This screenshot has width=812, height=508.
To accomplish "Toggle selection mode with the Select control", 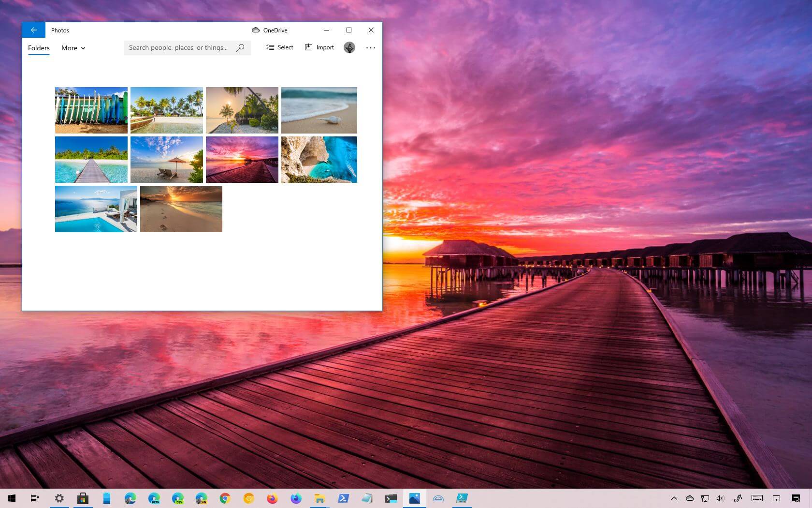I will coord(279,47).
